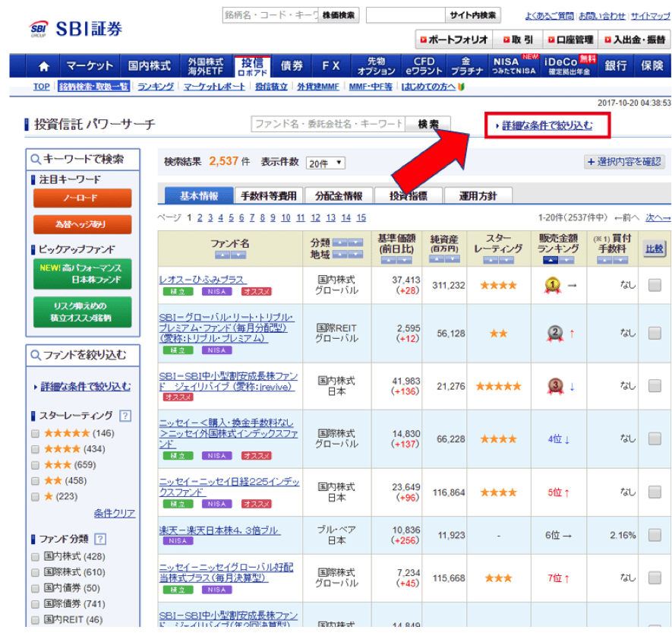
Task: Switch to the 手数料等費用 tab
Action: click(x=269, y=196)
